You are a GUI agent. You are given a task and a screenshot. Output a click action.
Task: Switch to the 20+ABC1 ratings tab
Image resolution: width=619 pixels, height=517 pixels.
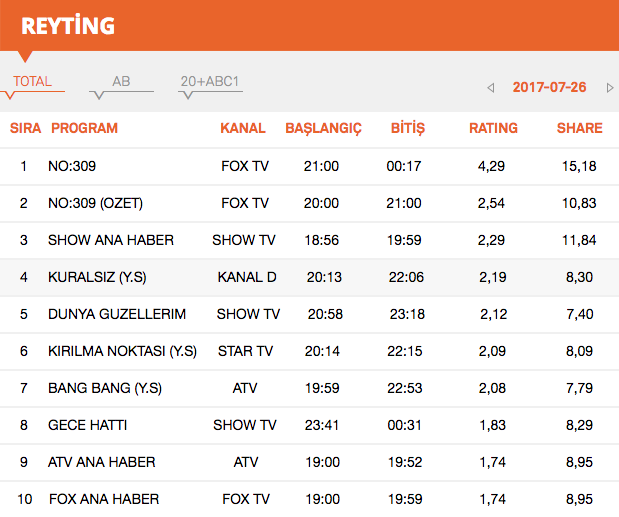(210, 82)
